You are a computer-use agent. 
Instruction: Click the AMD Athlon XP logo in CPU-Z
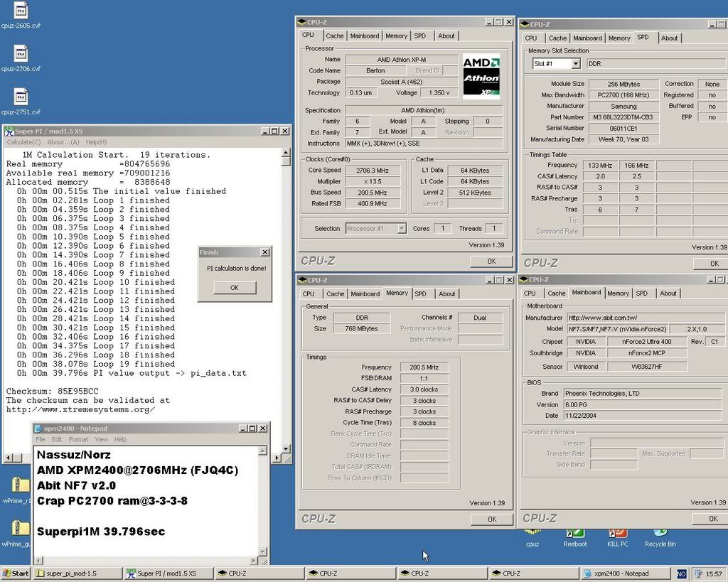pyautogui.click(x=481, y=77)
